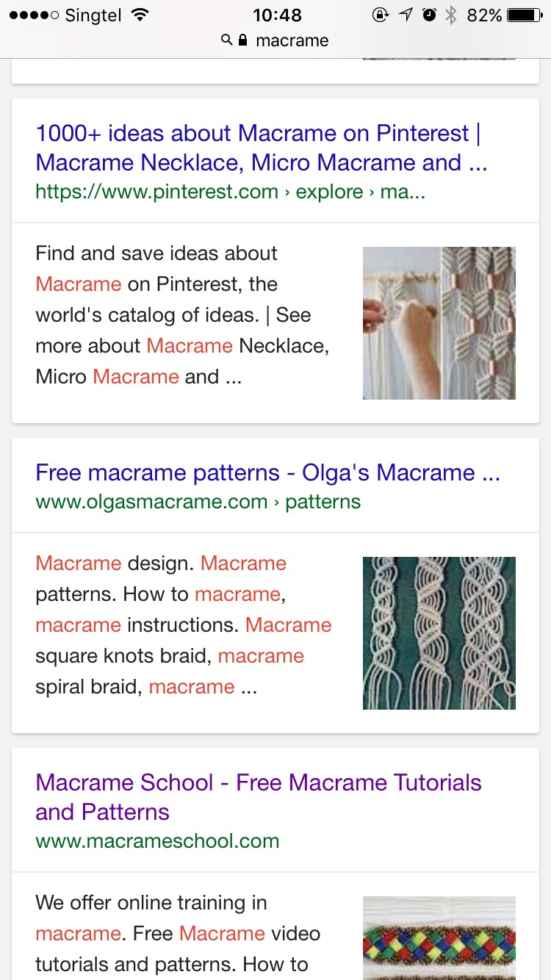Tap the pinterest.com green URL breadcrumb
551x980 pixels.
pos(231,192)
